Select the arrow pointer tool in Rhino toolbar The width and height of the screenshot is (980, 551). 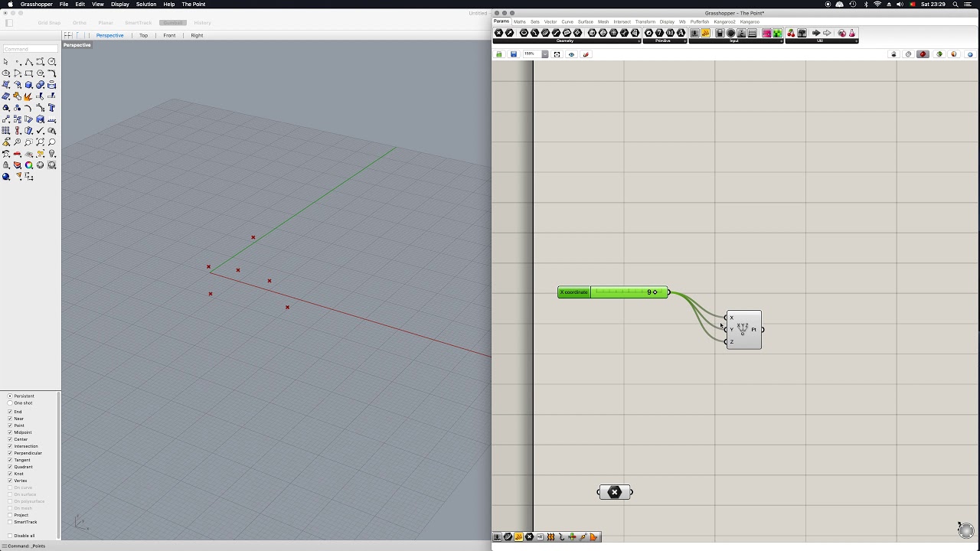(x=5, y=62)
